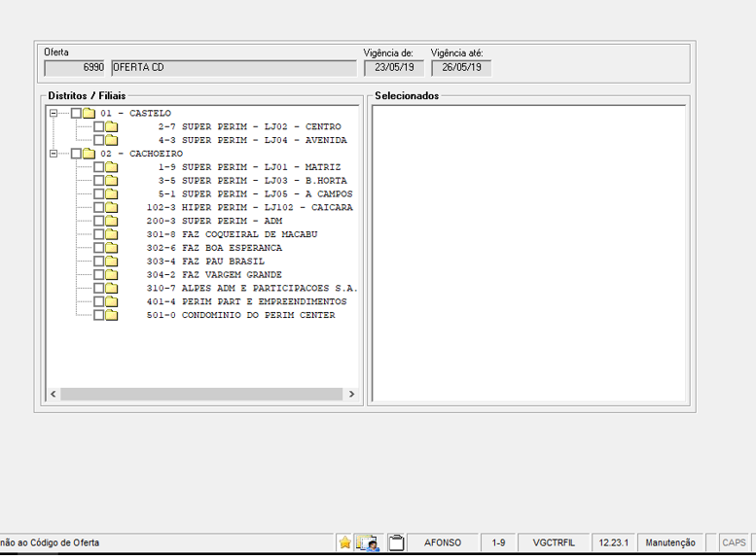The height and width of the screenshot is (559, 756).
Task: Select 102-3 HIPER PERIM - LJ102 - CAICARA text
Action: click(250, 208)
